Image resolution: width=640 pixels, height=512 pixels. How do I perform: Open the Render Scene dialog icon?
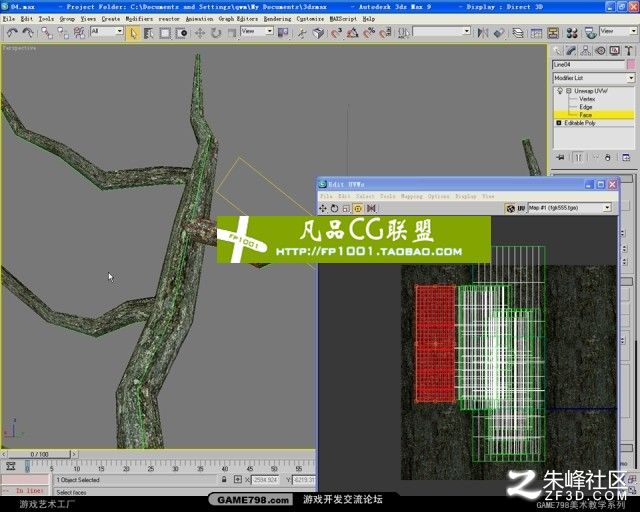590,33
